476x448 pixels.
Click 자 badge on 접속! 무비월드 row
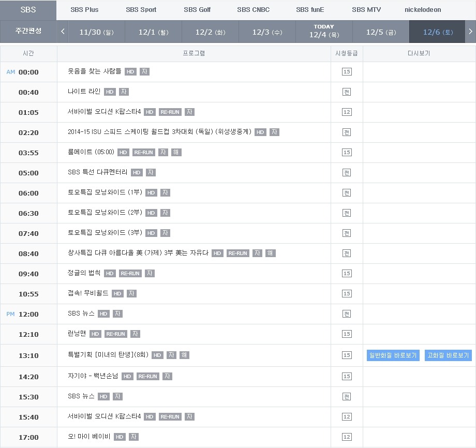click(131, 293)
